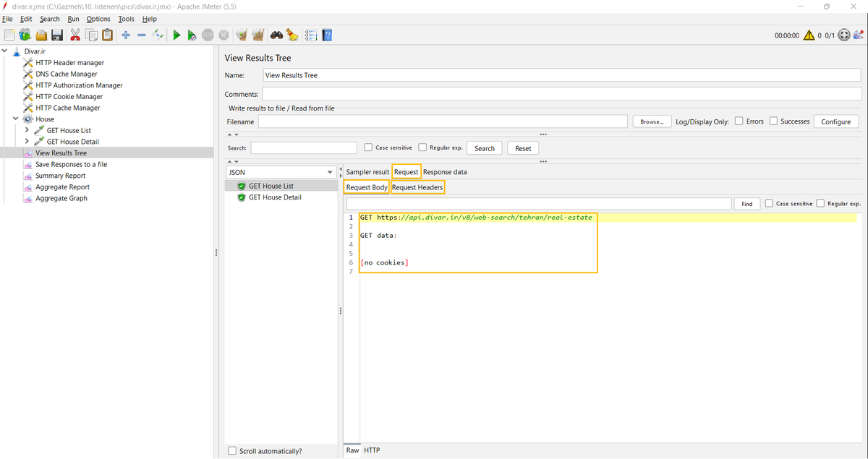Select HTTP Header manager in the tree
This screenshot has width=868, height=459.
click(x=69, y=63)
